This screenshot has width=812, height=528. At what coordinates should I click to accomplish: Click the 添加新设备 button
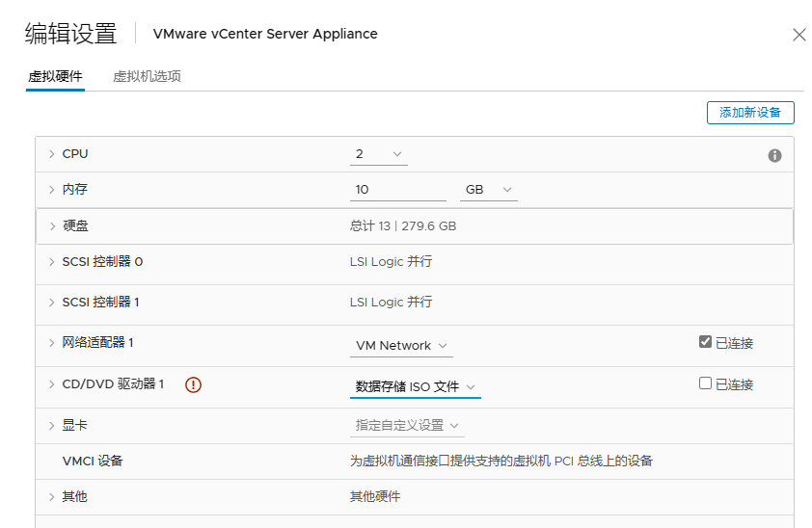(750, 113)
